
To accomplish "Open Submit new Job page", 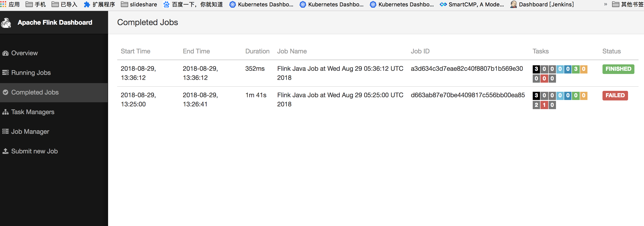I will pyautogui.click(x=34, y=151).
